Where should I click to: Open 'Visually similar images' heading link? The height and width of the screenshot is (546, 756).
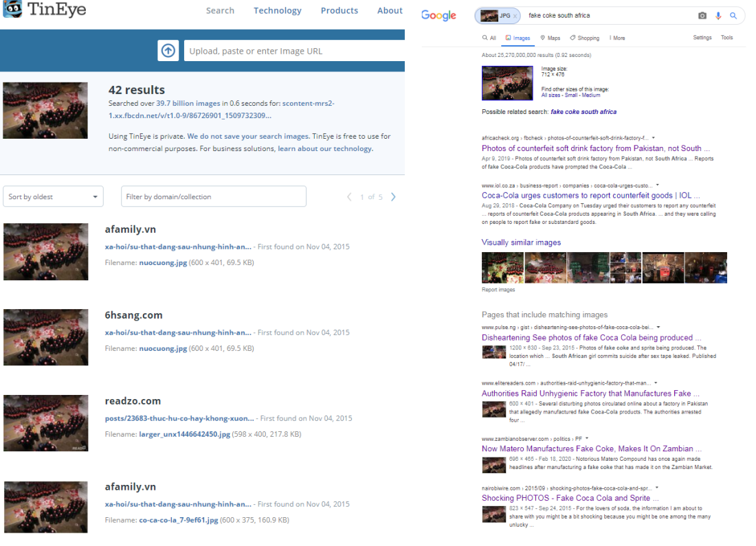click(x=521, y=242)
